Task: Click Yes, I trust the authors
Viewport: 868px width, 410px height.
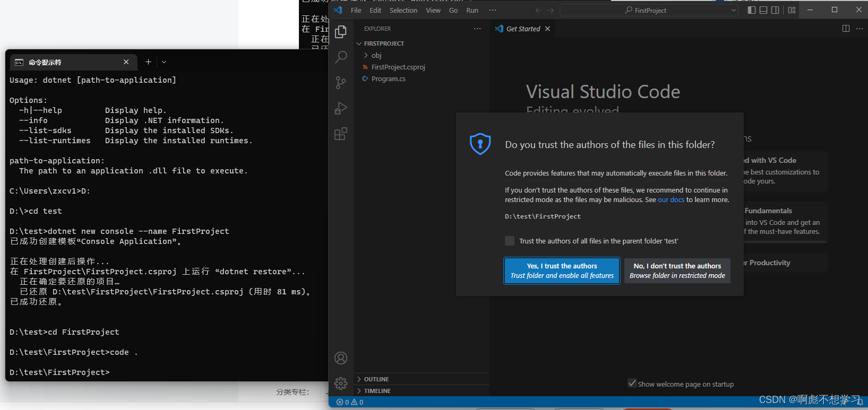Action: click(562, 271)
